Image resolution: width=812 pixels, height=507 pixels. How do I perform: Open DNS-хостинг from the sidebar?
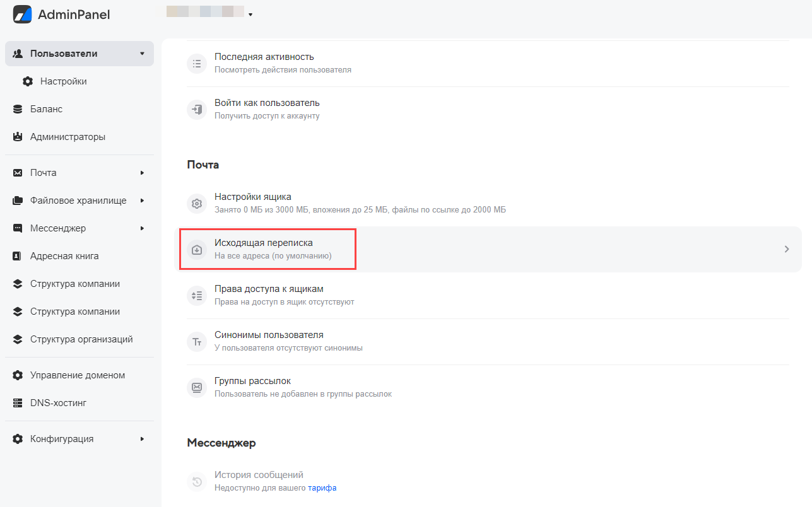click(58, 403)
